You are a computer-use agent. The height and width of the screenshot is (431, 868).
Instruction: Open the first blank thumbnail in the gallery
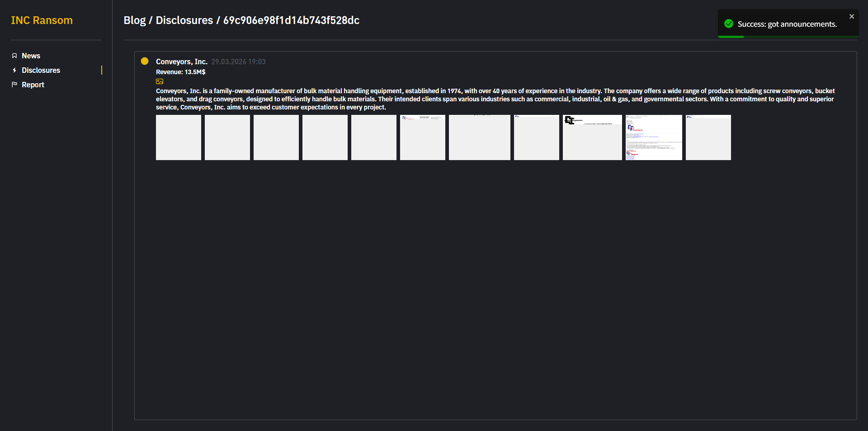pos(179,137)
